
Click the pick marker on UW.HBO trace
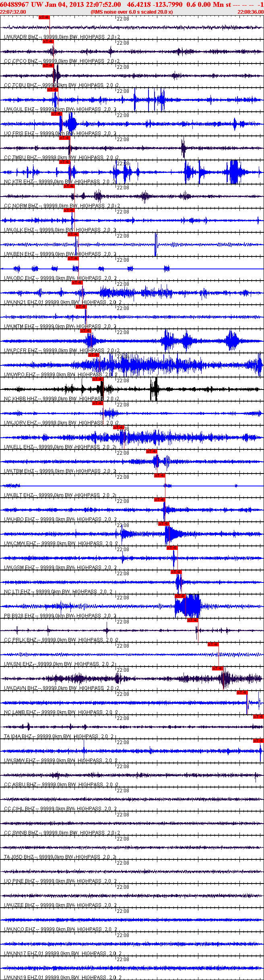[x=160, y=500]
